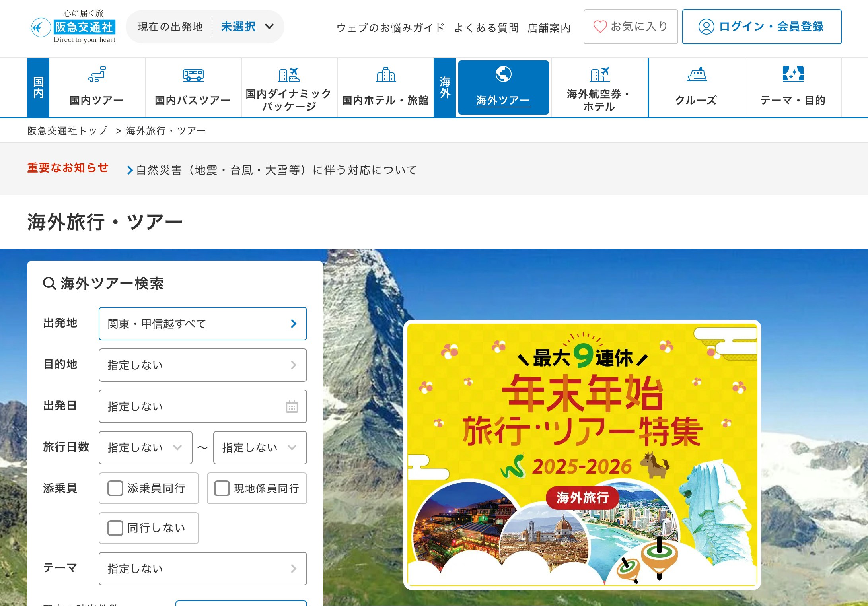Click the 目的地 指定しない selector field

[x=203, y=365]
